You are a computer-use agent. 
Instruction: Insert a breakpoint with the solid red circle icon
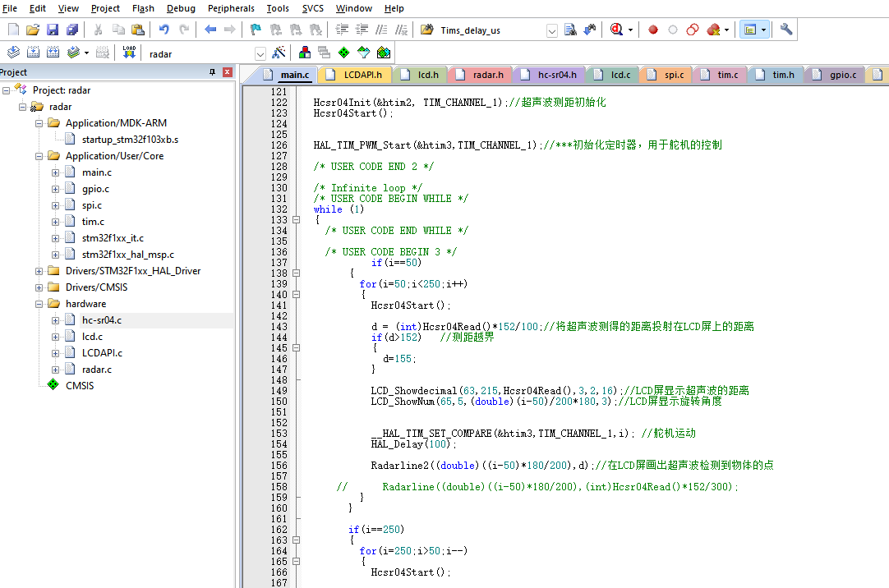(653, 30)
